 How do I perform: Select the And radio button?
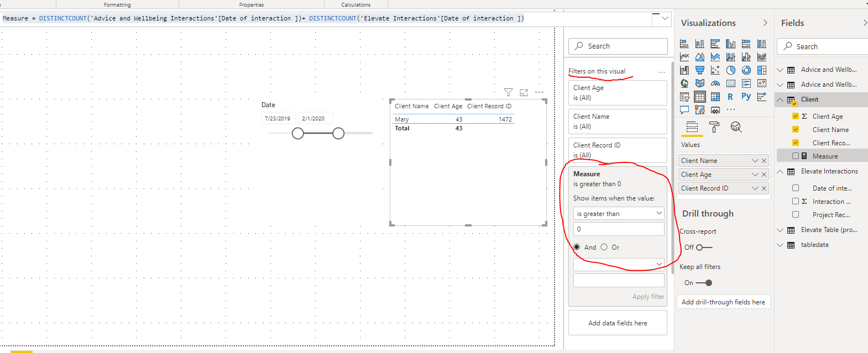coord(577,247)
